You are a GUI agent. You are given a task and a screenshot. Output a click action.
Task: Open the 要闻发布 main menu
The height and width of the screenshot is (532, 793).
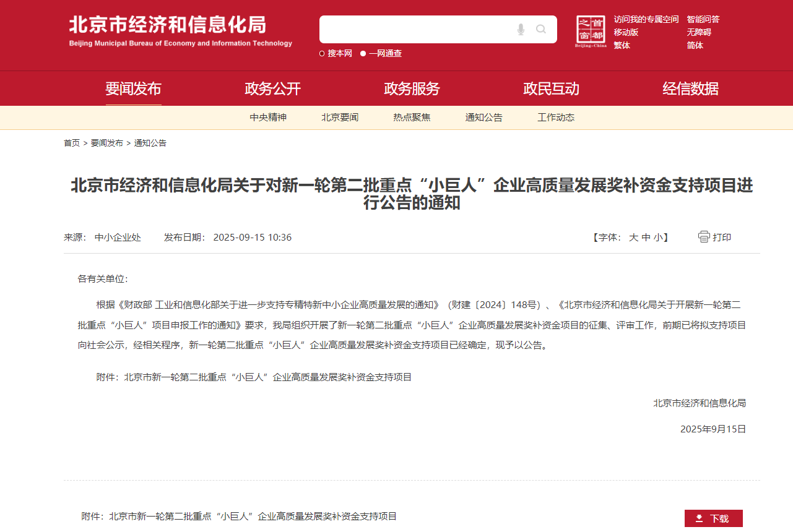coord(133,88)
